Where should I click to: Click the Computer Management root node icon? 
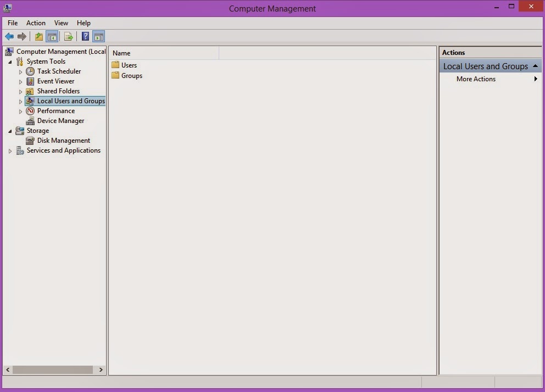pyautogui.click(x=9, y=52)
